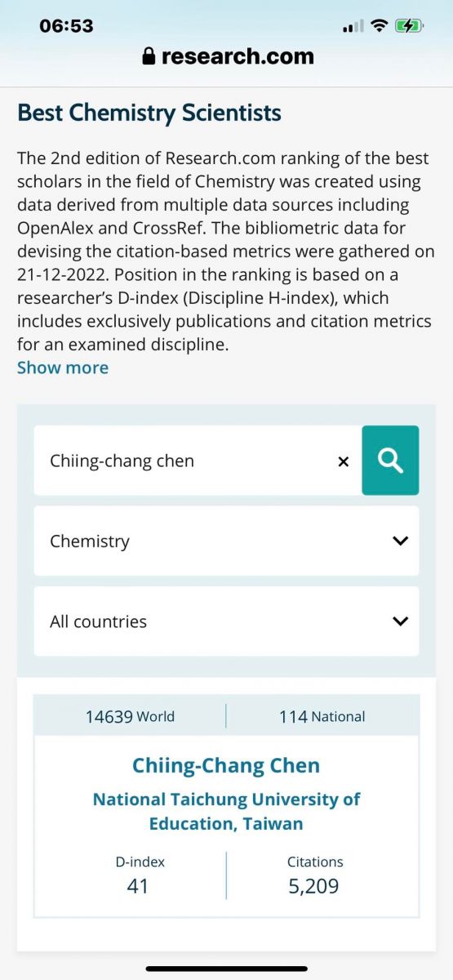This screenshot has width=453, height=980.
Task: Expand the All countries chevron arrow
Action: tap(400, 621)
